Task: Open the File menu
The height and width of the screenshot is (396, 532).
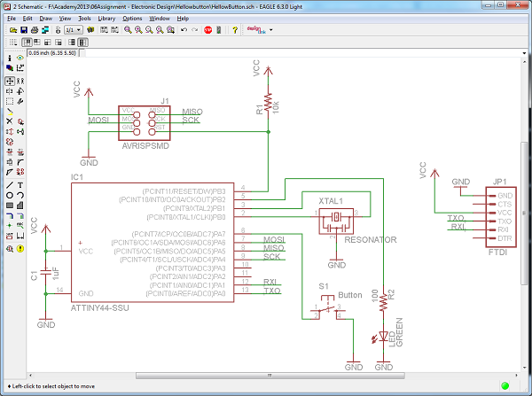Action: [12, 19]
